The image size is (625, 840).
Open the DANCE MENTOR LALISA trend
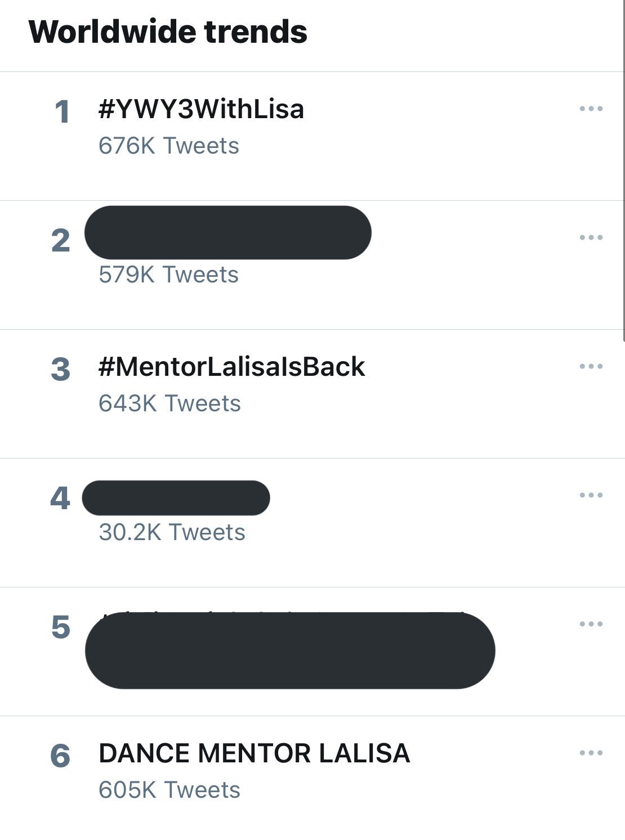254,753
